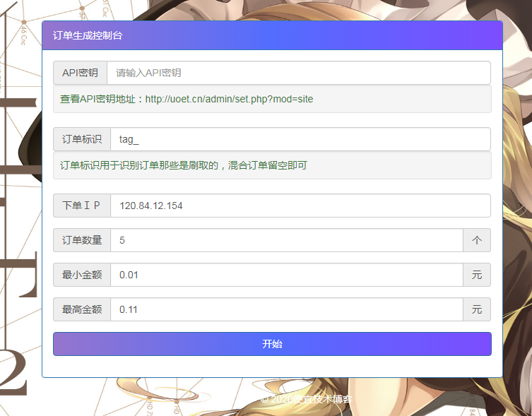Screen dimensions: 532x416
Task: Click the 订单标识 label addon
Action: pyautogui.click(x=82, y=139)
